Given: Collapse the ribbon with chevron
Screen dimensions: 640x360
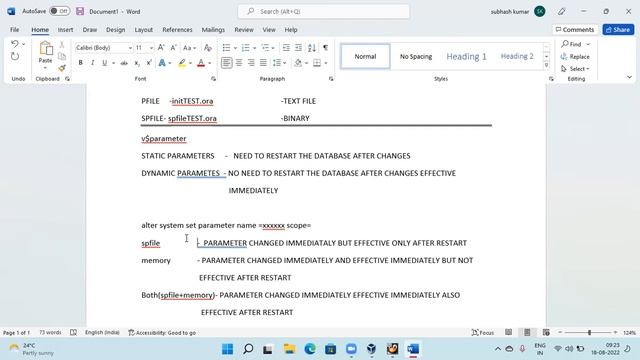Looking at the screenshot, I should pos(629,77).
